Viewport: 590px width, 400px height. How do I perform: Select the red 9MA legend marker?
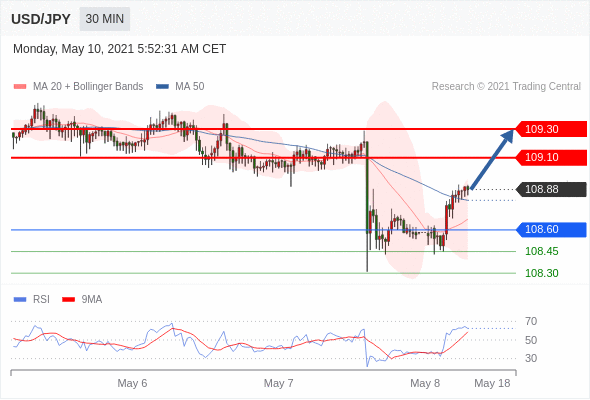pos(68,300)
